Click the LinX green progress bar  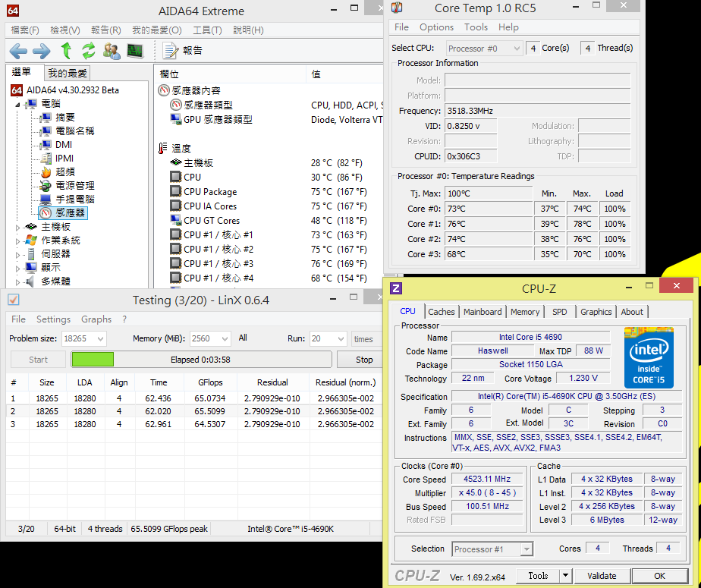[x=93, y=360]
